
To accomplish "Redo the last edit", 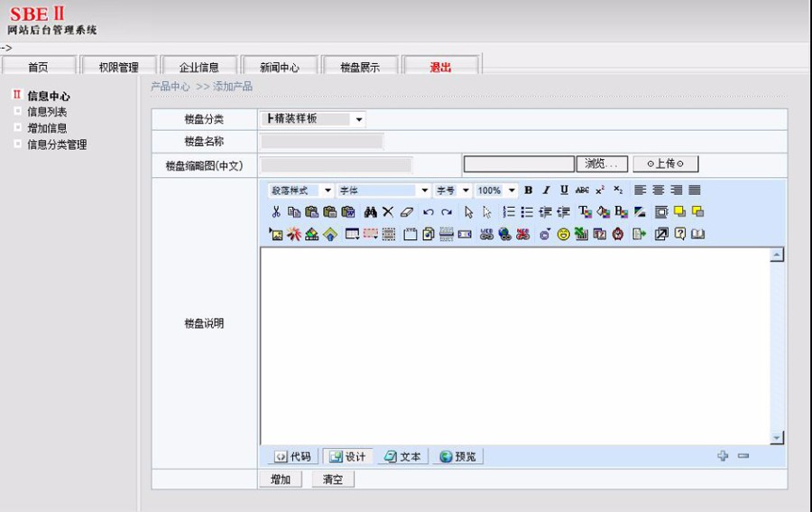I will pyautogui.click(x=447, y=212).
